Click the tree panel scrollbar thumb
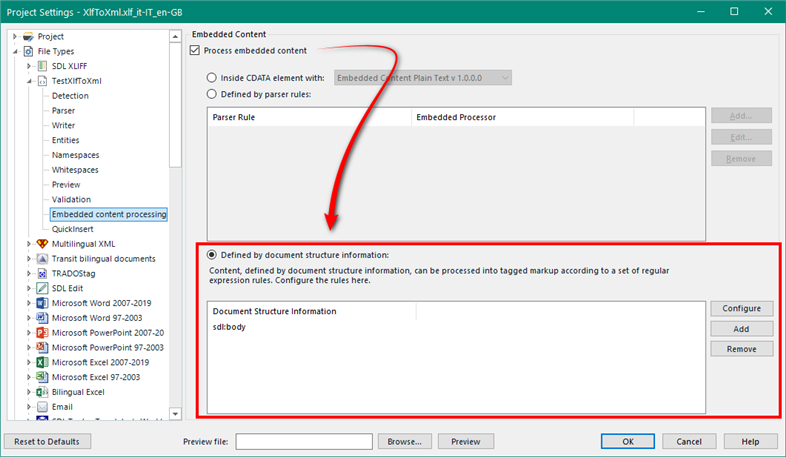 tap(175, 105)
